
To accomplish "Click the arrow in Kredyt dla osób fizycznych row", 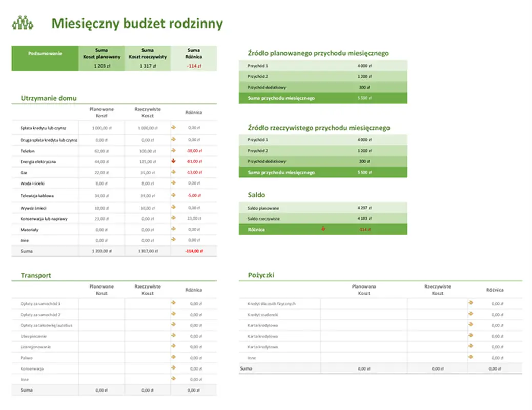I will (x=470, y=303).
